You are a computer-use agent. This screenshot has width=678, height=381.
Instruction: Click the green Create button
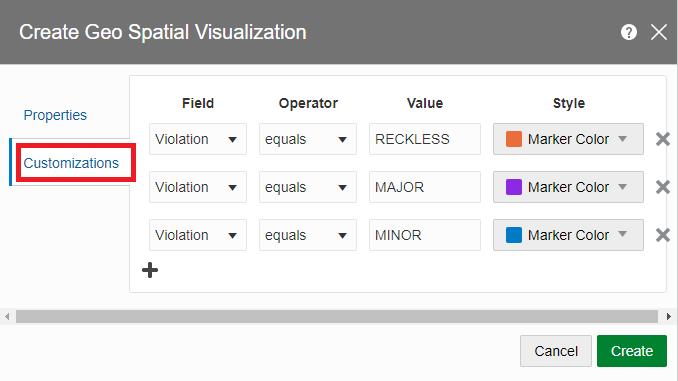pyautogui.click(x=632, y=351)
